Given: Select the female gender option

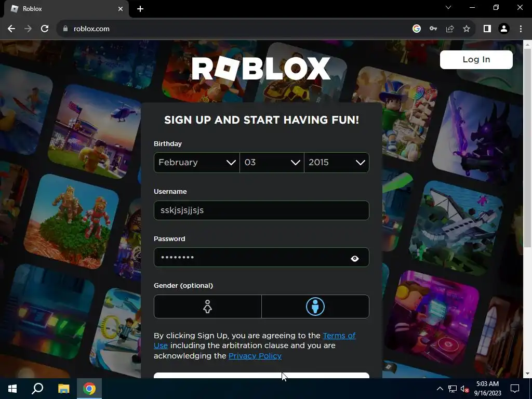Looking at the screenshot, I should click(x=208, y=307).
